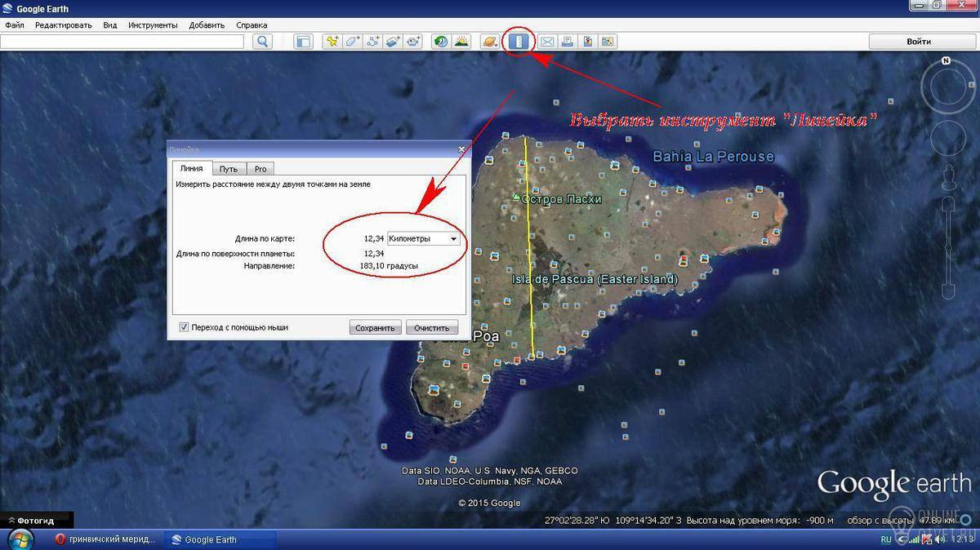
Task: Switch to the Путь tab
Action: 229,169
